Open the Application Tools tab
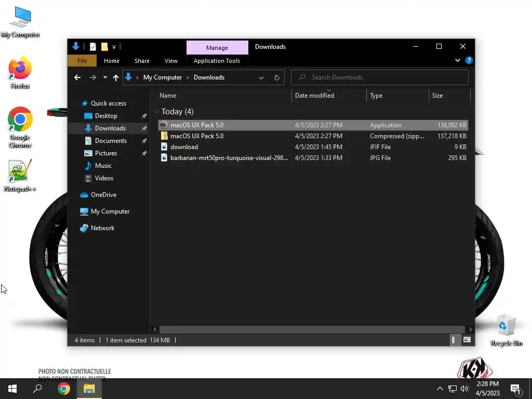The image size is (532, 399). pyautogui.click(x=217, y=61)
